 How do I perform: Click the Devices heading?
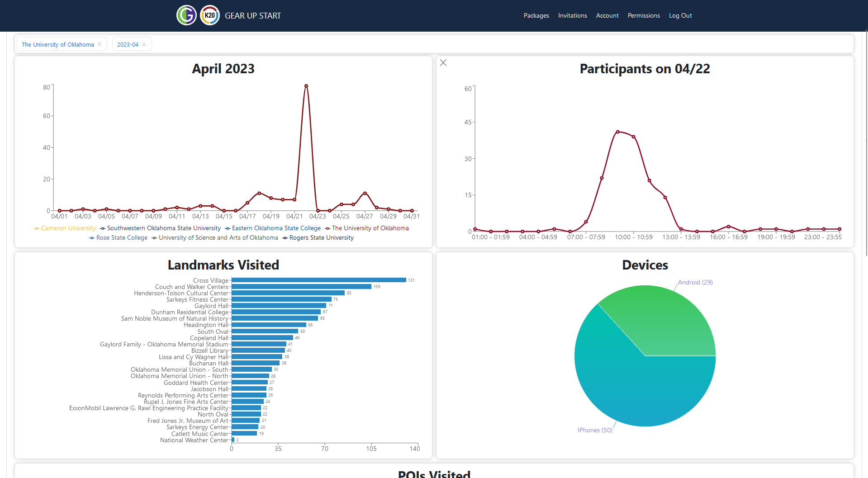click(645, 265)
